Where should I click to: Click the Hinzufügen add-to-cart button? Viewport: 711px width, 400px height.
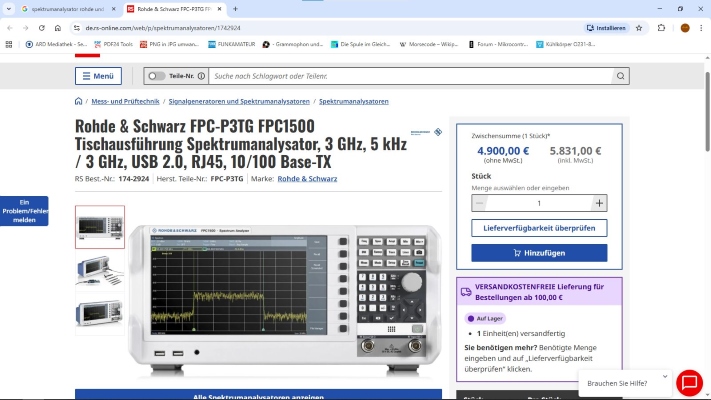(539, 253)
